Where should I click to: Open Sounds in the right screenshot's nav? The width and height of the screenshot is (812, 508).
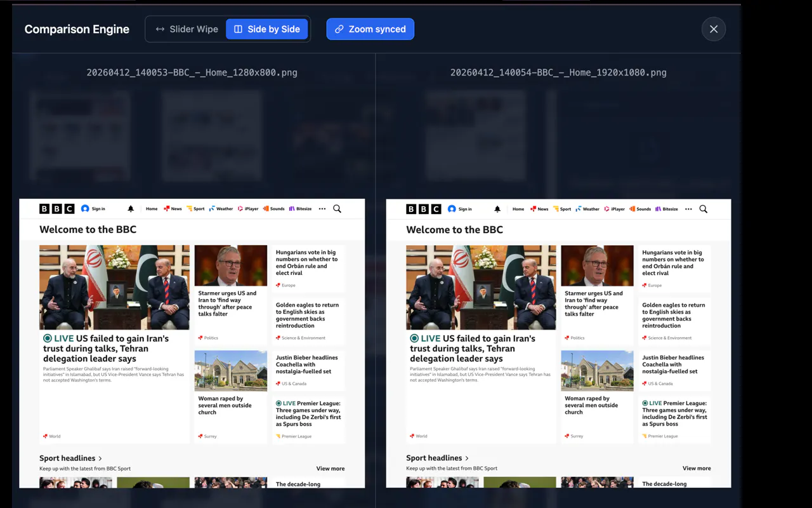click(640, 209)
